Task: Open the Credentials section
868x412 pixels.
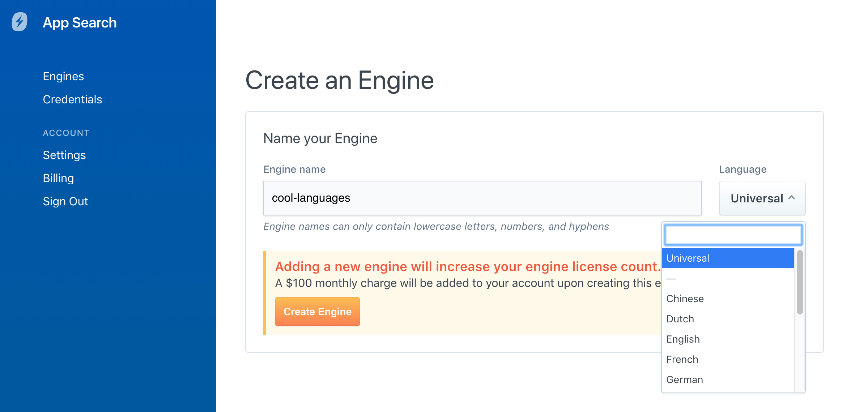Action: click(72, 99)
